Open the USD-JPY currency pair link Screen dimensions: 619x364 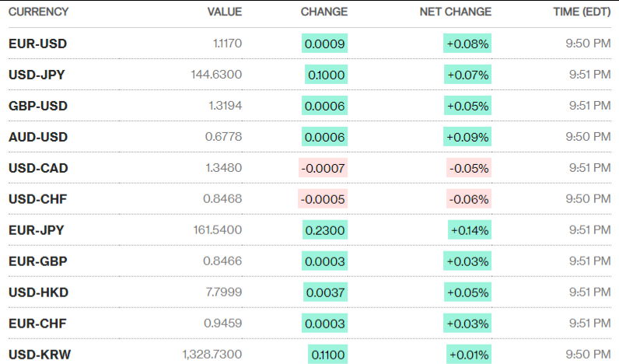click(37, 75)
